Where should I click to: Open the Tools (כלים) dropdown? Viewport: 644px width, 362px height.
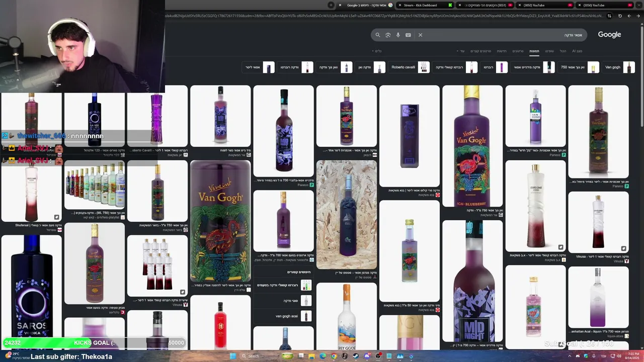pyautogui.click(x=377, y=51)
